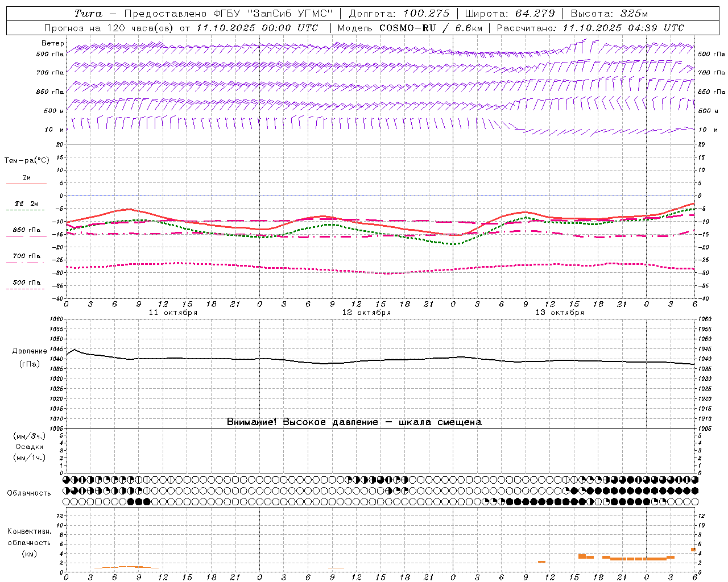The height and width of the screenshot is (582, 728).
Task: Click the station name "Tura" in header
Action: [x=88, y=14]
